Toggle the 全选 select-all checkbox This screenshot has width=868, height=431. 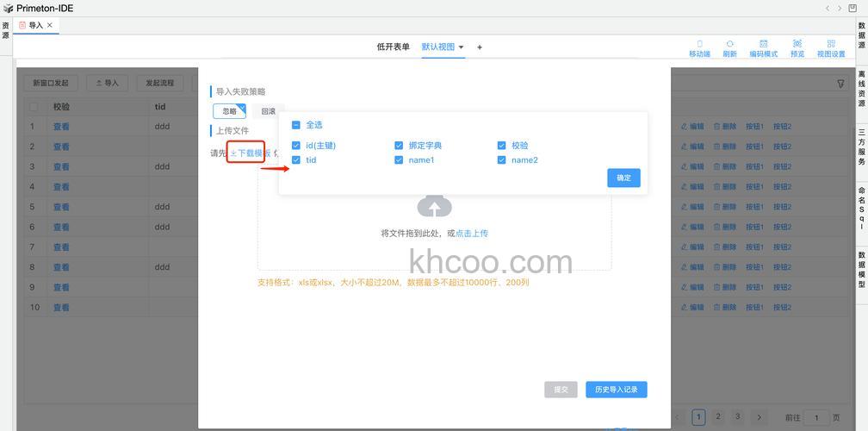pos(296,125)
